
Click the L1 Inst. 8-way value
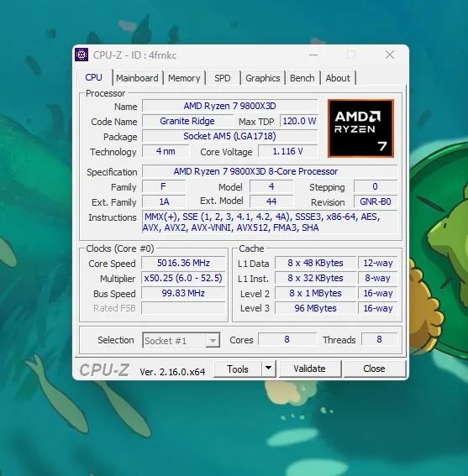378,278
